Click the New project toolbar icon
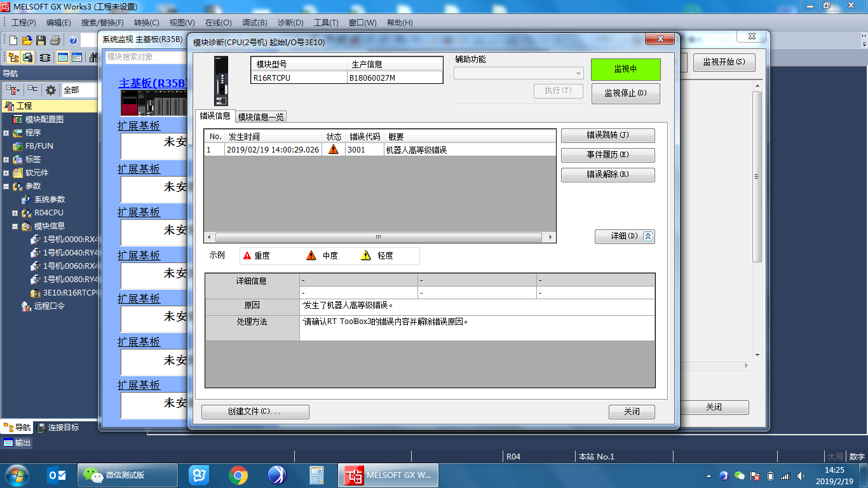This screenshot has height=488, width=868. click(x=13, y=41)
